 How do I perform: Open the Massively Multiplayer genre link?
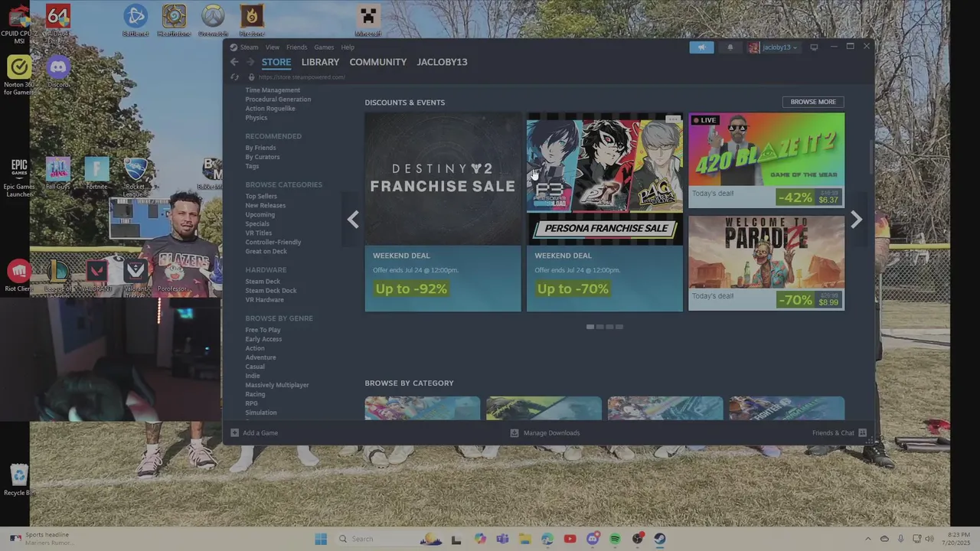[x=277, y=385]
